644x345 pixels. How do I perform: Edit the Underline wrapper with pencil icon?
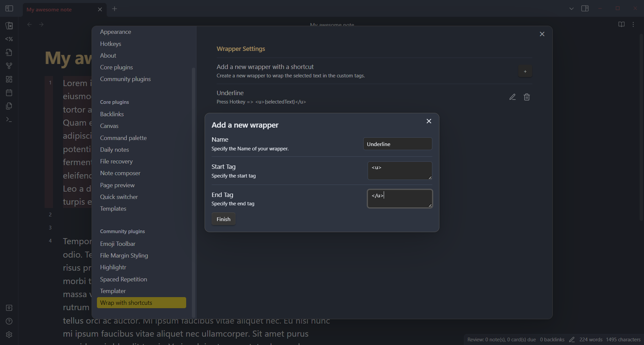tap(512, 97)
